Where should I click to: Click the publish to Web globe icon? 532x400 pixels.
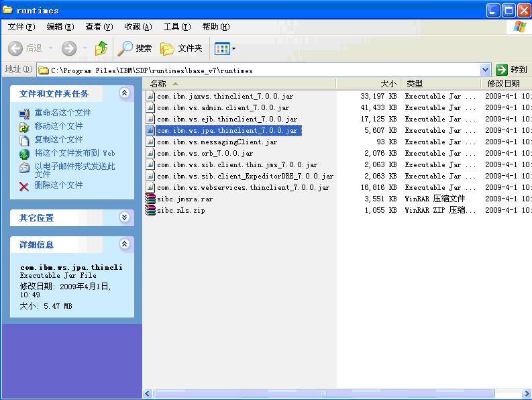[x=24, y=154]
